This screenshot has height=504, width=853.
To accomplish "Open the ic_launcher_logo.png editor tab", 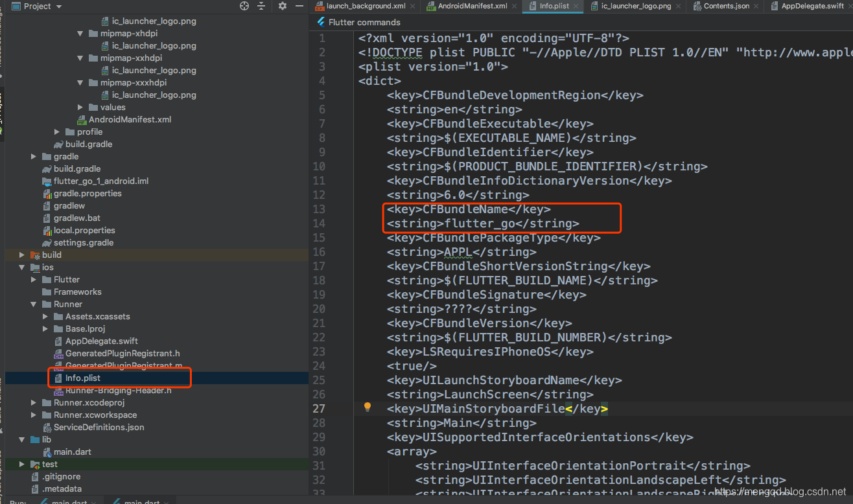I will click(x=635, y=6).
